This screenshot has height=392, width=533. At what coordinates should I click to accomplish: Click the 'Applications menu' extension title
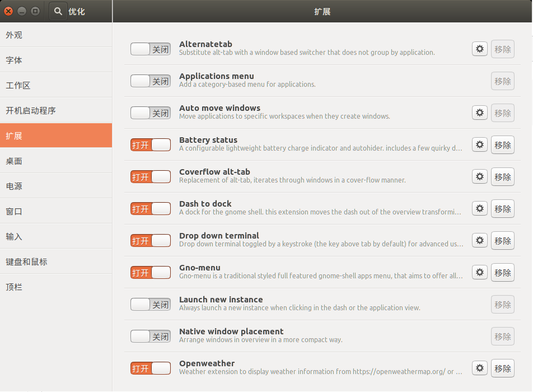tap(217, 76)
